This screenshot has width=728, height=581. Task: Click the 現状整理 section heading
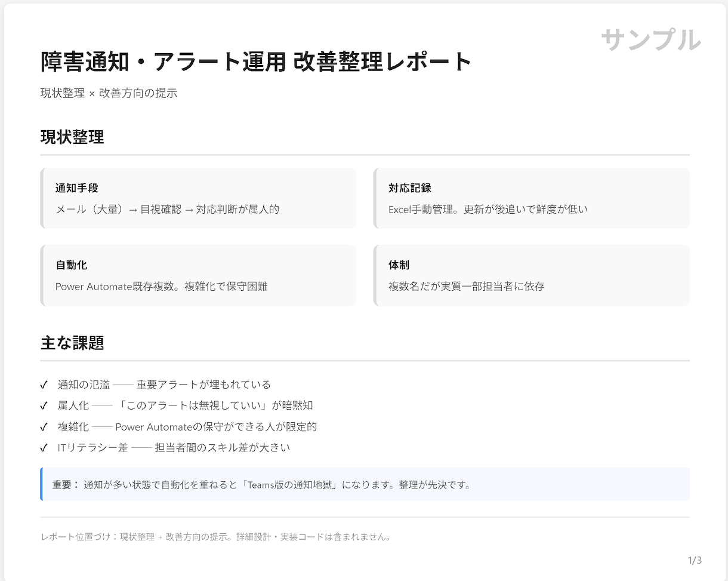[x=72, y=137]
